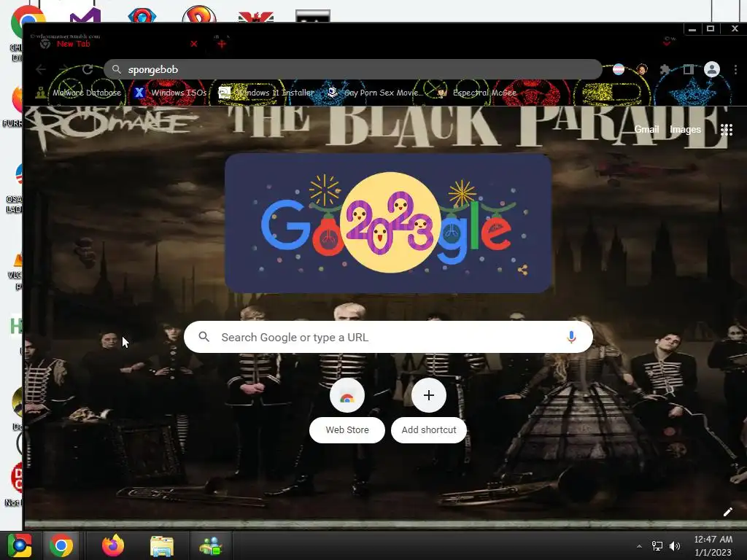747x560 pixels.
Task: Show hidden system tray icons
Action: [639, 546]
